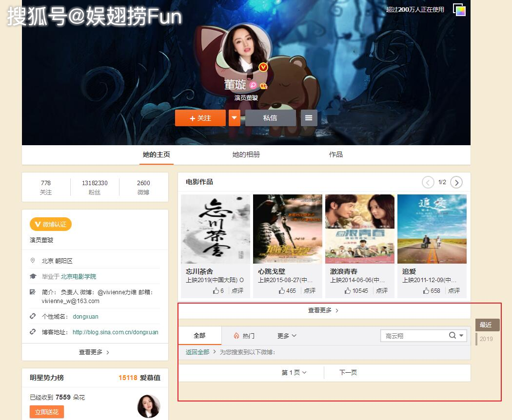The image size is (512, 420).
Task: Click the location pin icon for 北京 朝阳区
Action: pyautogui.click(x=33, y=260)
